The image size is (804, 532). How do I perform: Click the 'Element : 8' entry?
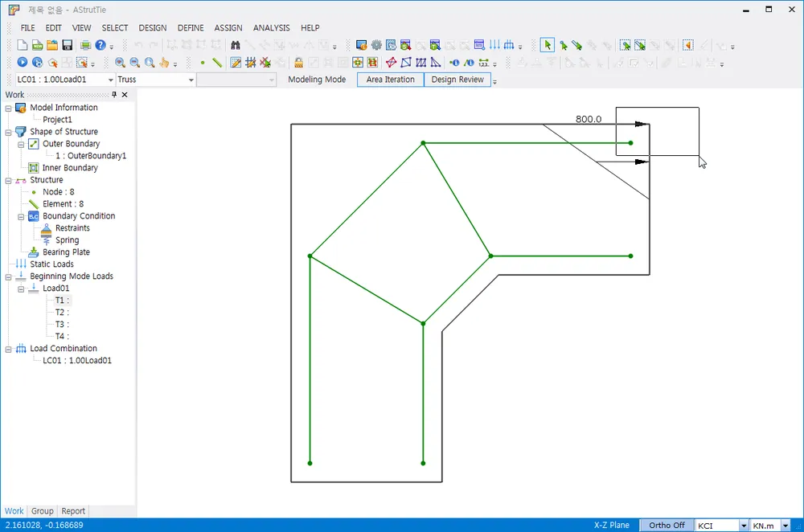point(63,204)
